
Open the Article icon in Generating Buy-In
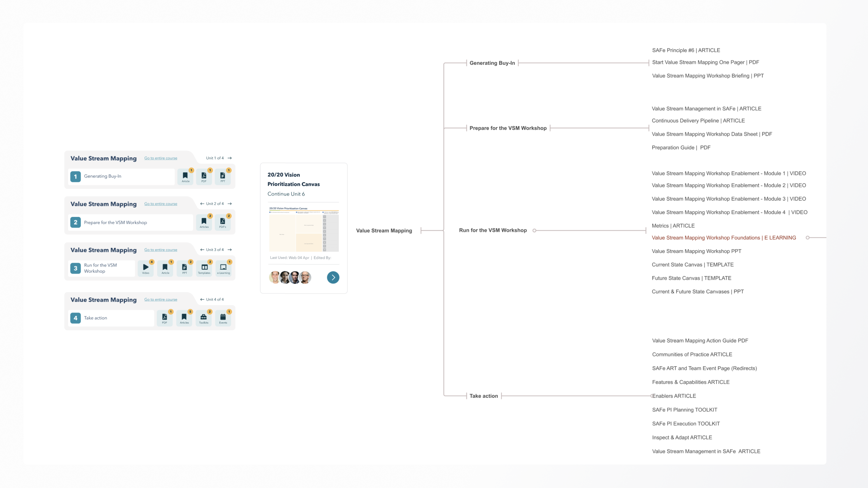[185, 176]
